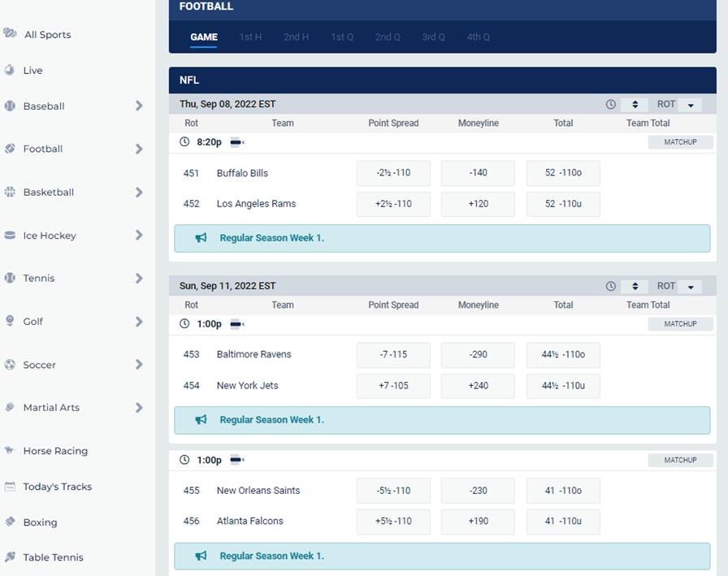Screen dimensions: 728x576
Task: Open MATCHUP for Saints vs Falcons
Action: point(680,460)
